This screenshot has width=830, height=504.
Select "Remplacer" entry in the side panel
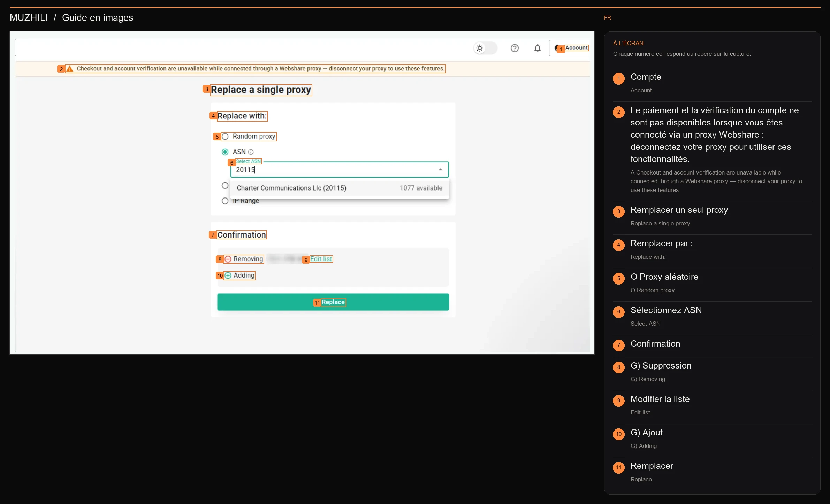point(652,466)
